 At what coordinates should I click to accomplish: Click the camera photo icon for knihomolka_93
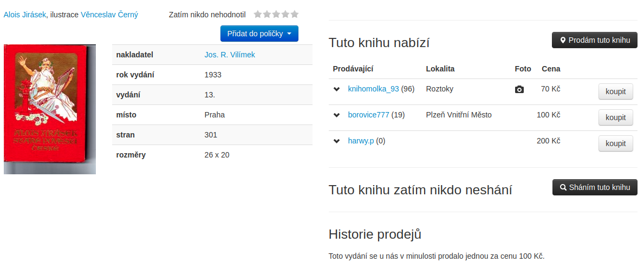point(519,89)
